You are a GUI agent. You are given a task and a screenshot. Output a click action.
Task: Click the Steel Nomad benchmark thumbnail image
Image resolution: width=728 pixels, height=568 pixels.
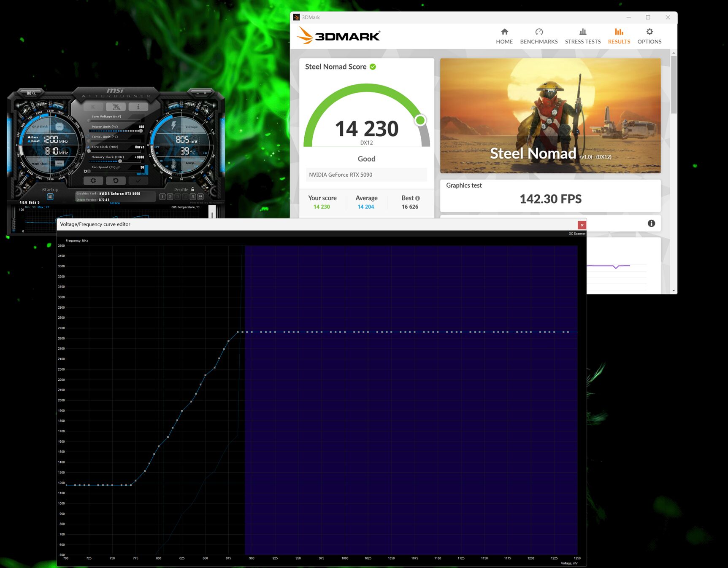550,116
